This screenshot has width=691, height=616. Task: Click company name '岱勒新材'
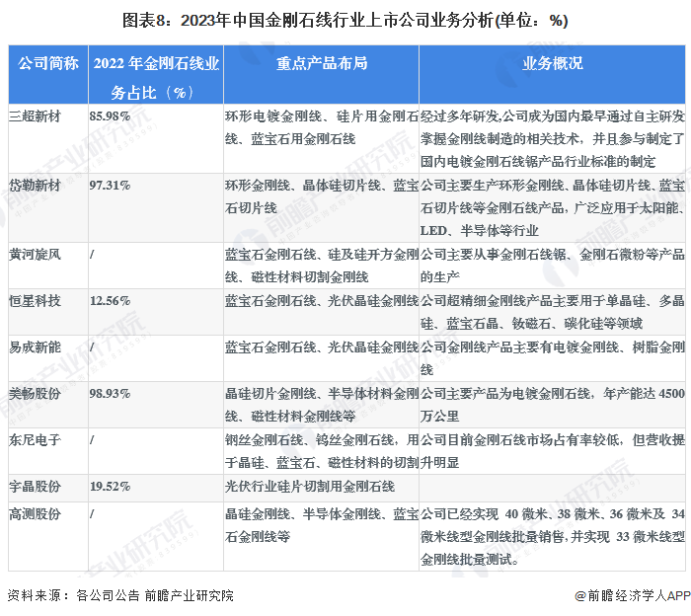(x=35, y=185)
